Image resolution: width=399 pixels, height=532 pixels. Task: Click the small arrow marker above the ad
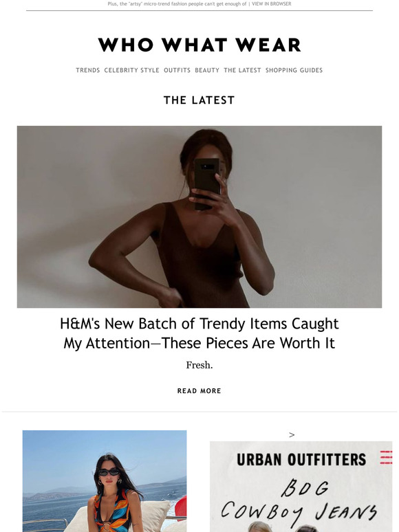(x=292, y=435)
